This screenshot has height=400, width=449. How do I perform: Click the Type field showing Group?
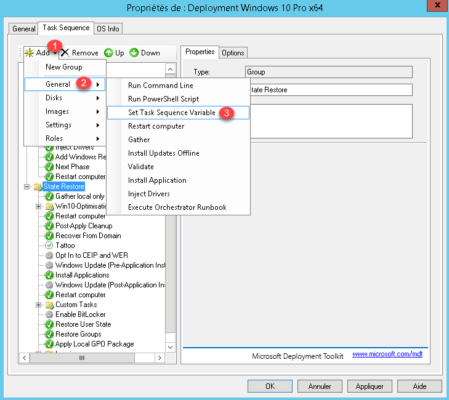point(329,72)
